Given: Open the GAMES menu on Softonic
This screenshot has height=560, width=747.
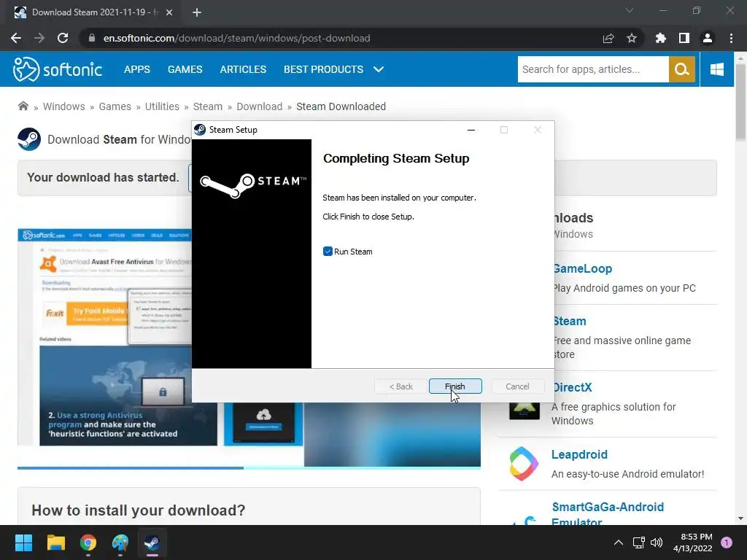Looking at the screenshot, I should (x=185, y=69).
